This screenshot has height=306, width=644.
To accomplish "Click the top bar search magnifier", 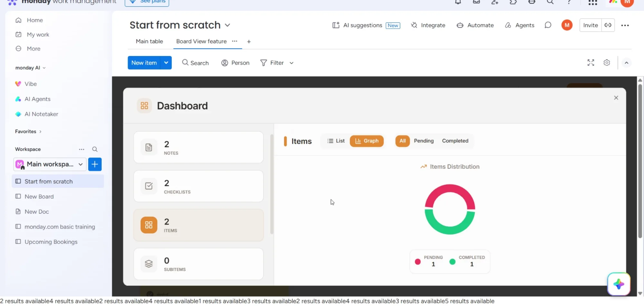I will (x=550, y=2).
